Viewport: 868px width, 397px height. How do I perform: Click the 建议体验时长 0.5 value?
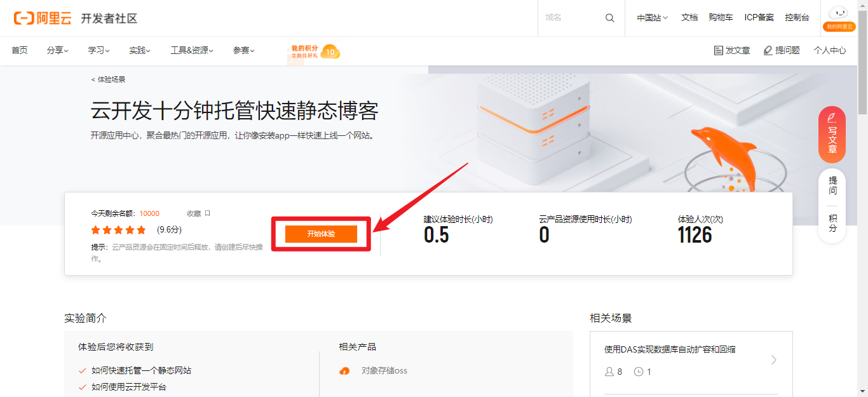tap(436, 235)
